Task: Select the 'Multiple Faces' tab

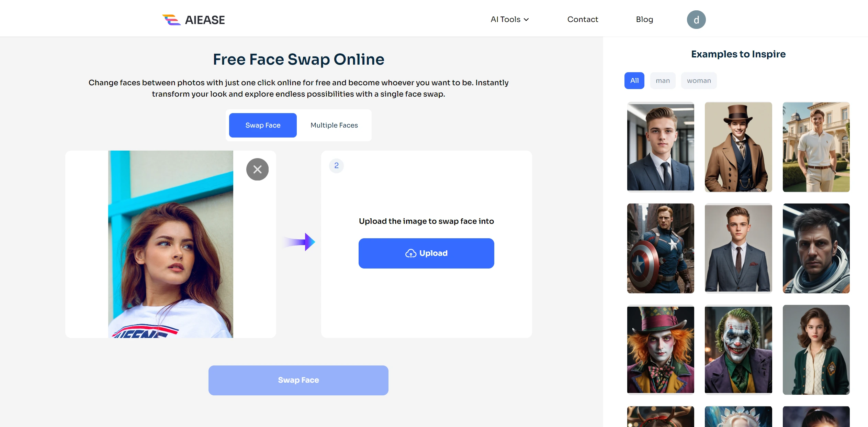Action: (x=333, y=125)
